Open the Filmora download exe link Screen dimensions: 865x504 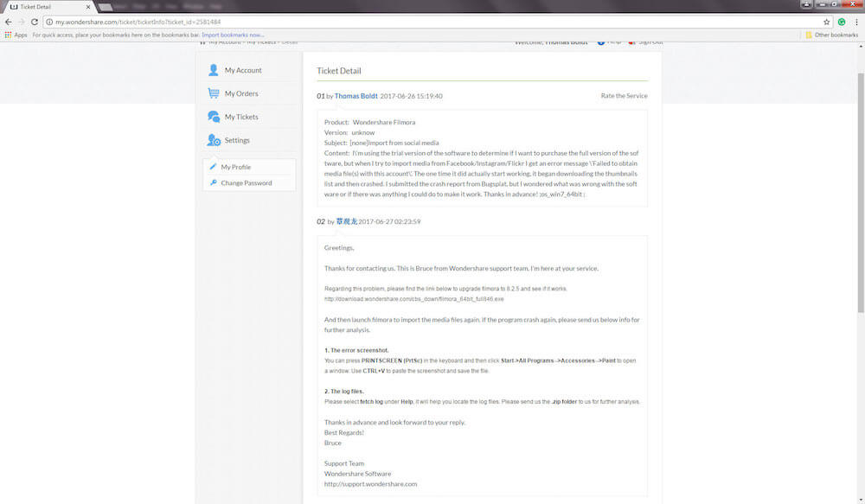click(x=413, y=299)
